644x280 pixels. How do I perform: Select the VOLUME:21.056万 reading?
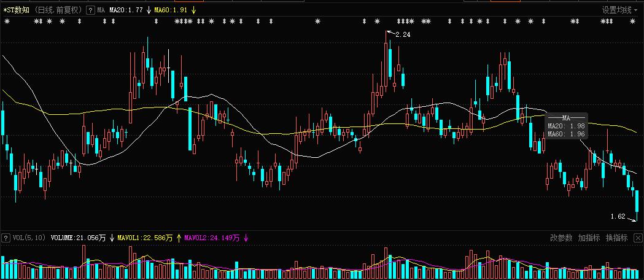point(78,238)
